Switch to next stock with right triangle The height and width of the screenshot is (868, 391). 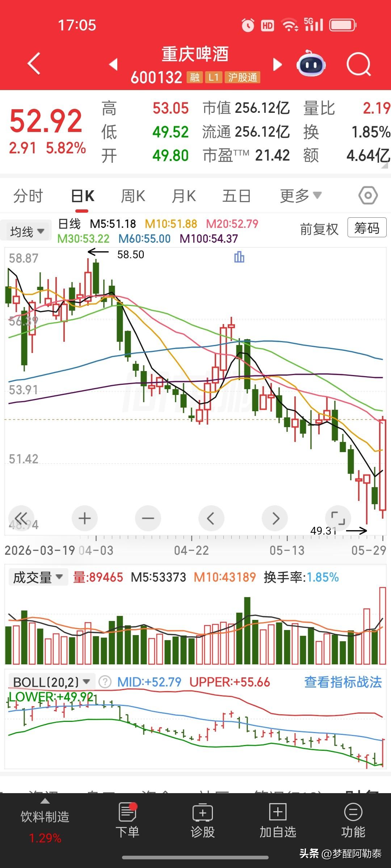coord(277,64)
